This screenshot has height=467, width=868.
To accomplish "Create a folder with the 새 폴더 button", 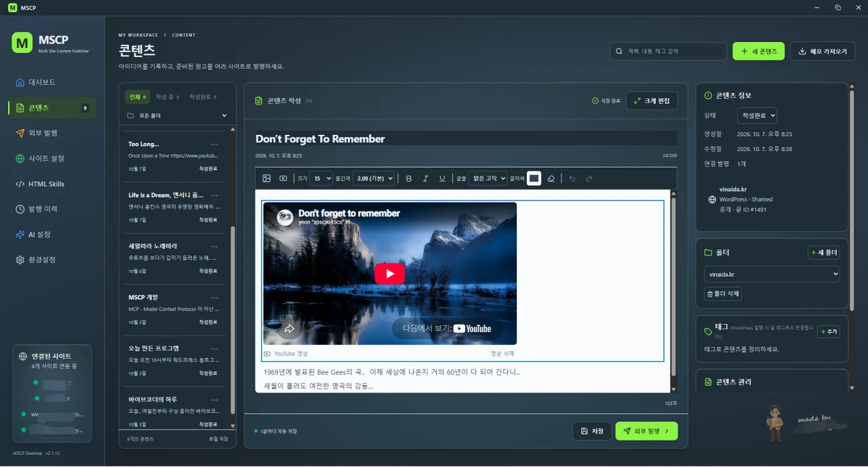I will tap(824, 253).
